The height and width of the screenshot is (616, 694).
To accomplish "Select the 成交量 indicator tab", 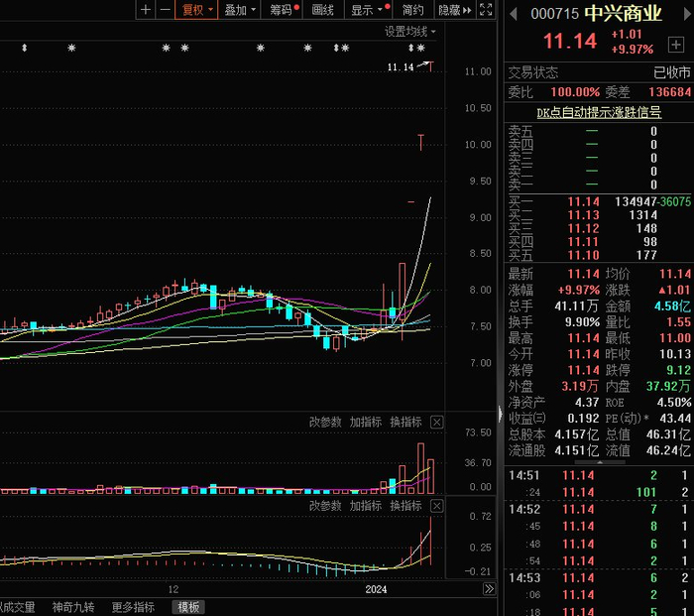I will click(17, 607).
